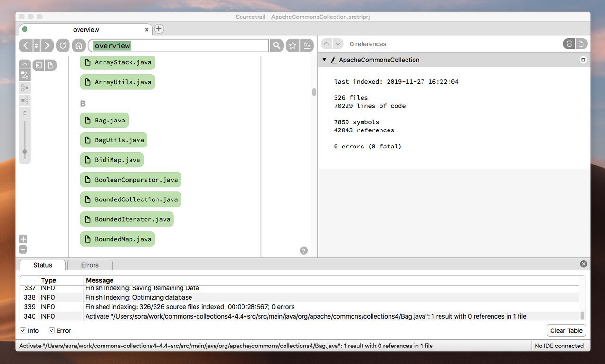Go to the next reference
Image resolution: width=605 pixels, height=364 pixels.
coord(338,44)
